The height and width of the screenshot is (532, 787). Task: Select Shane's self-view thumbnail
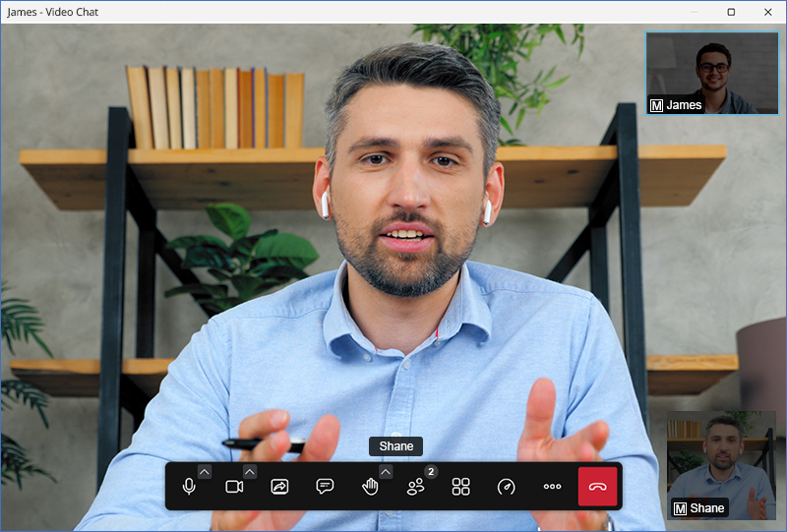coord(721,465)
